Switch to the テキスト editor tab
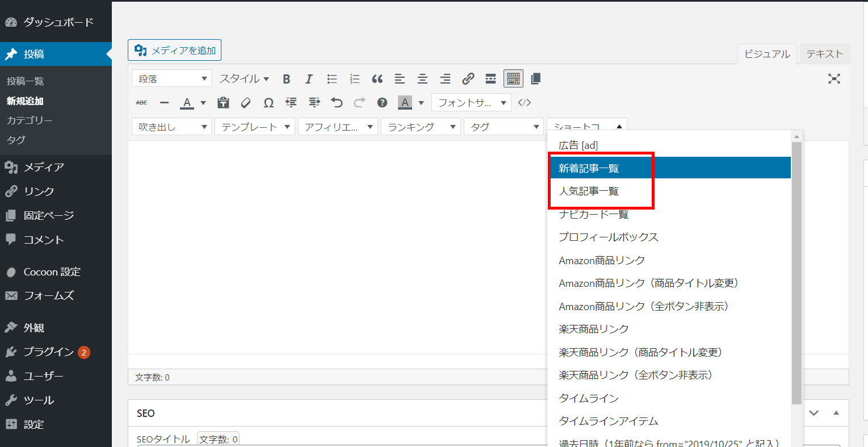 [x=824, y=54]
